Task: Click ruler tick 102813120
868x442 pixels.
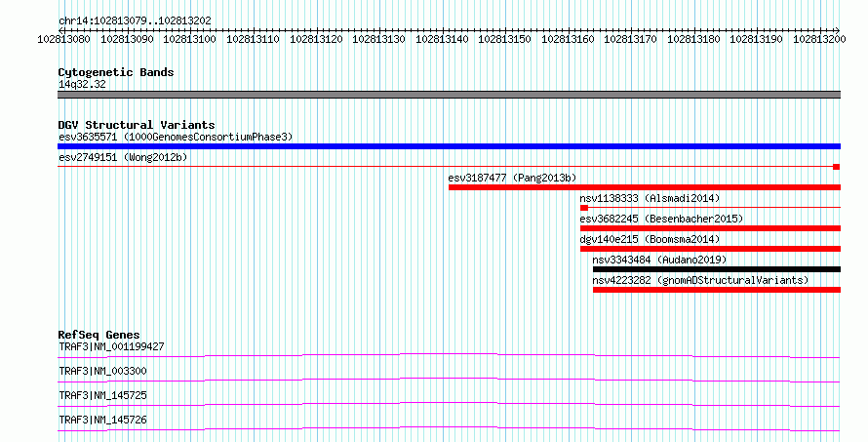Action: 316,39
